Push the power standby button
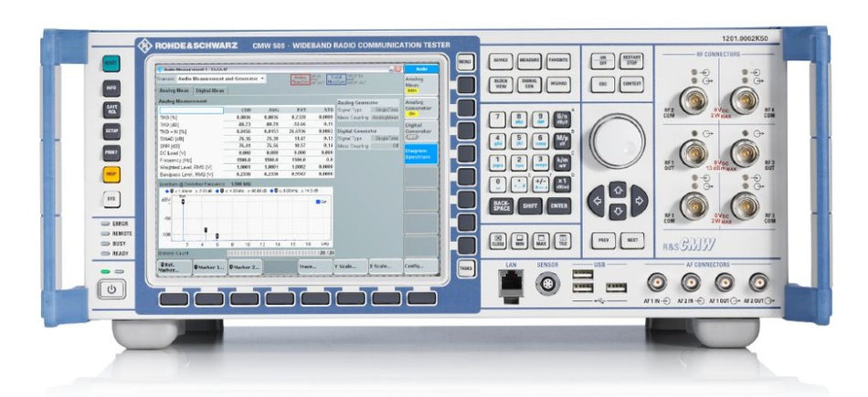 coord(111,289)
